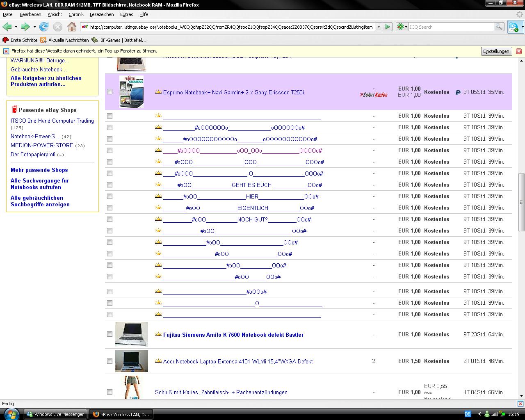Click the Windows Start orb

11,413
